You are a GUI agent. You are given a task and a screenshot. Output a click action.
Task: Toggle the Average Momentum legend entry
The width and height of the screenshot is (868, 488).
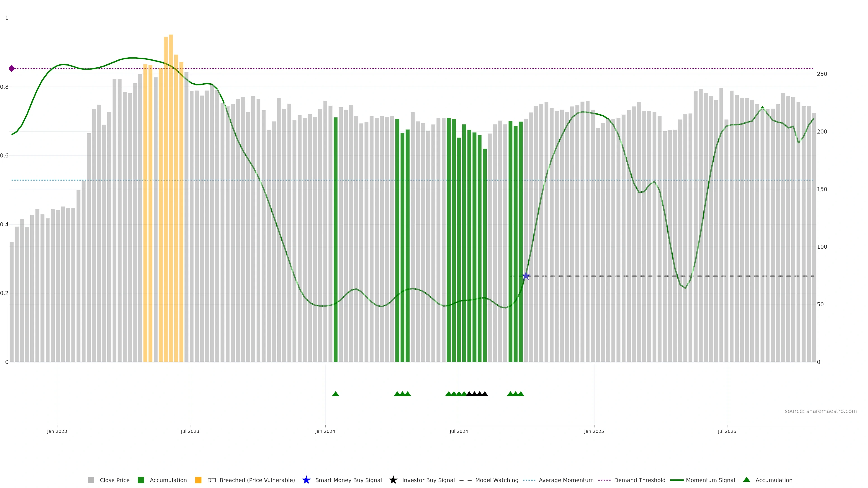click(566, 480)
